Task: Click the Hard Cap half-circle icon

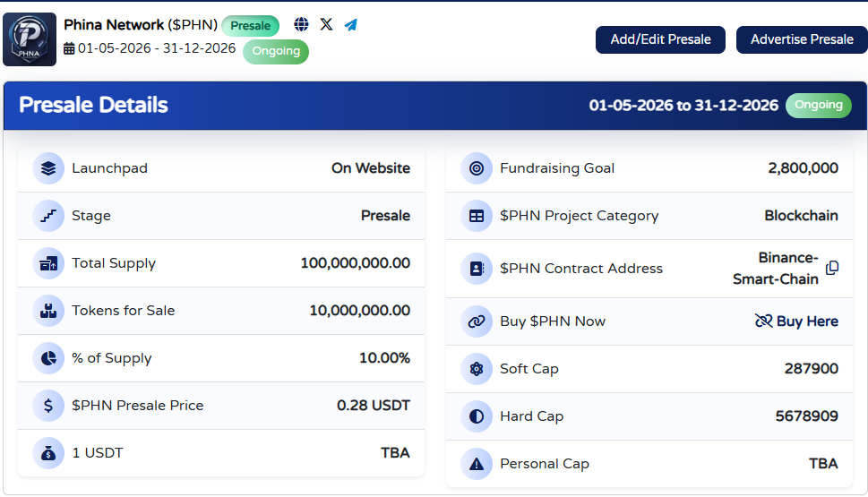Action: (476, 416)
